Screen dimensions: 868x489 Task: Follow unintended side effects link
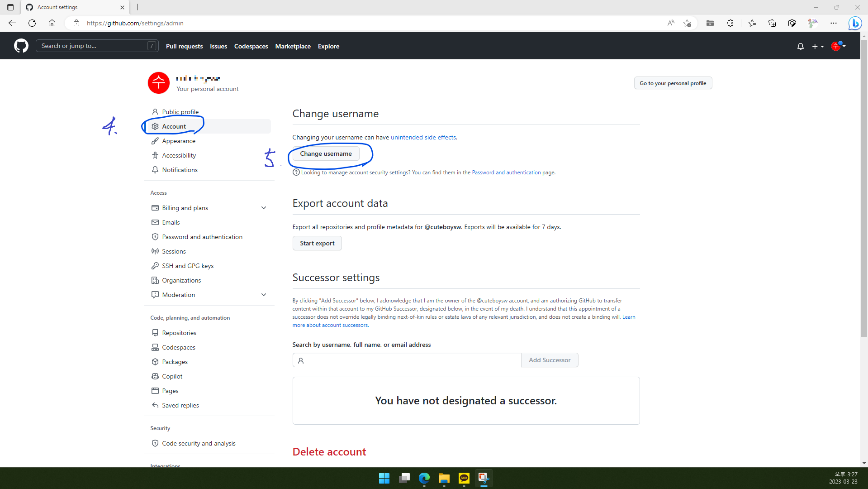(423, 137)
